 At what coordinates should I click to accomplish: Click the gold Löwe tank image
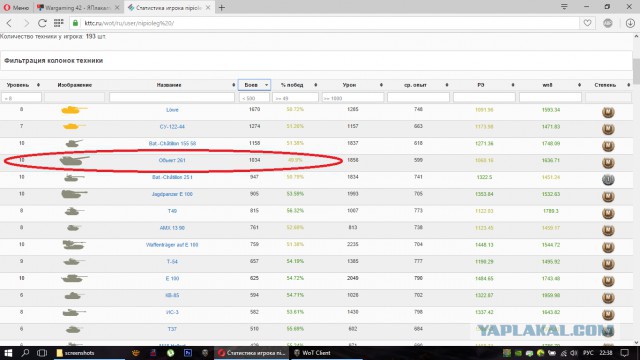point(74,110)
